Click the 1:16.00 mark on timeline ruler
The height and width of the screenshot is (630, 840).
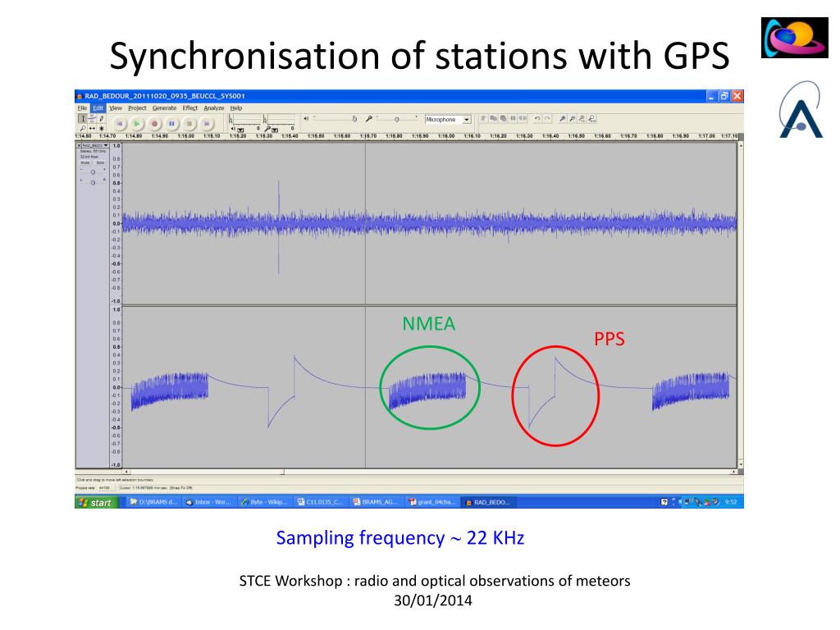click(446, 136)
